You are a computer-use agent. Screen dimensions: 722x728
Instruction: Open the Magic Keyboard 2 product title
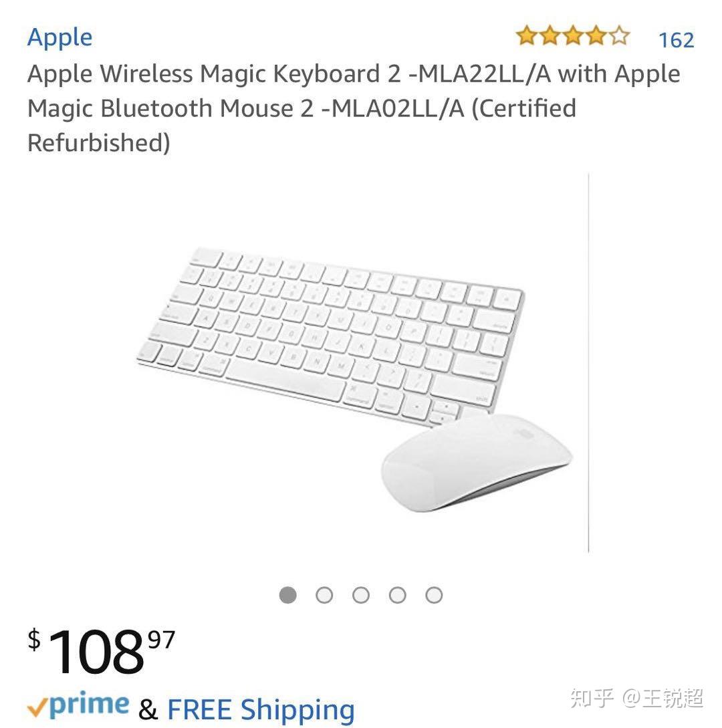[x=354, y=108]
